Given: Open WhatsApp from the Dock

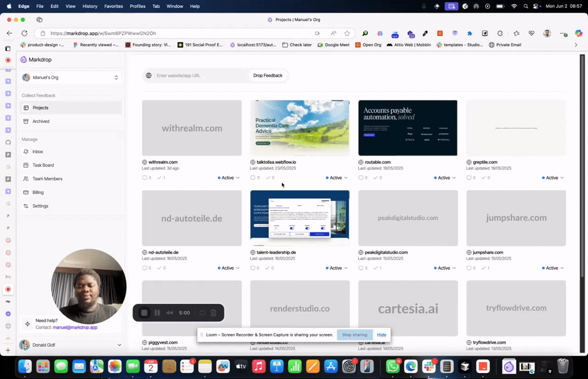Looking at the screenshot, I should coord(393,366).
